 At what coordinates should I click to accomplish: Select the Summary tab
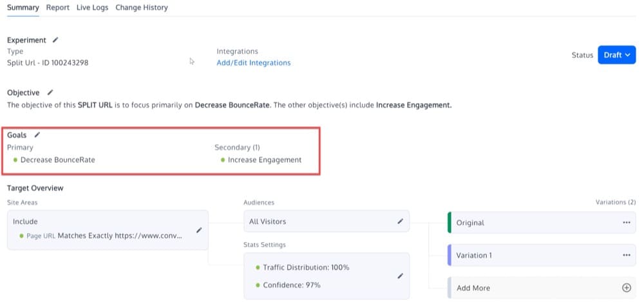click(x=23, y=7)
